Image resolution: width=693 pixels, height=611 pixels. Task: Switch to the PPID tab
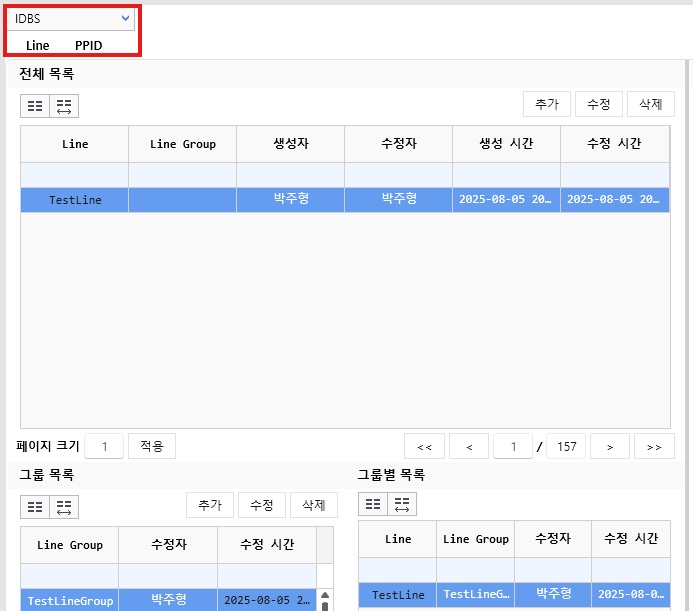coord(88,45)
